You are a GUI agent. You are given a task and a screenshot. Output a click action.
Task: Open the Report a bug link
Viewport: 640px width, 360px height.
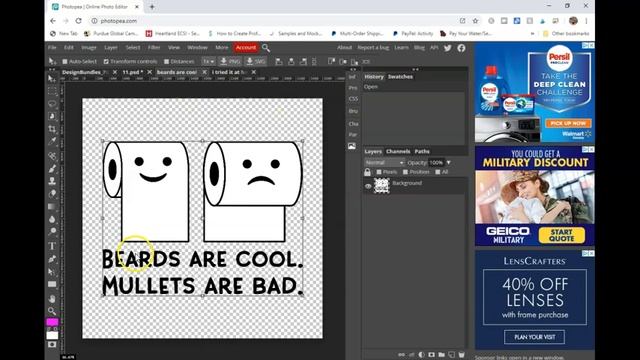point(373,48)
